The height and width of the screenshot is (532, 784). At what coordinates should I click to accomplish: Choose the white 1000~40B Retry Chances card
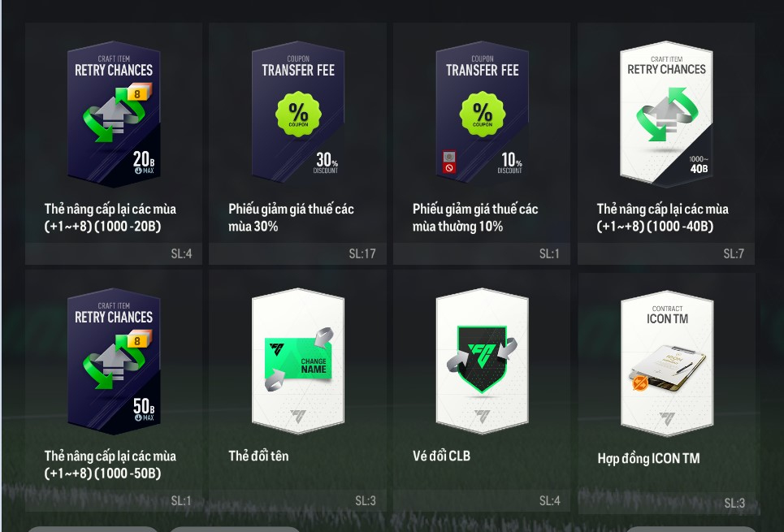pyautogui.click(x=666, y=114)
